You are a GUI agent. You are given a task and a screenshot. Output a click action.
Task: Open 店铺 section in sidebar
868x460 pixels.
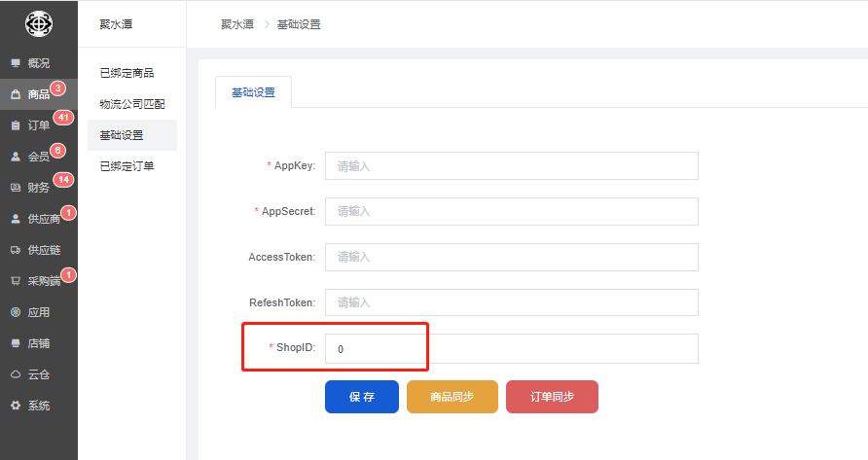pyautogui.click(x=39, y=343)
